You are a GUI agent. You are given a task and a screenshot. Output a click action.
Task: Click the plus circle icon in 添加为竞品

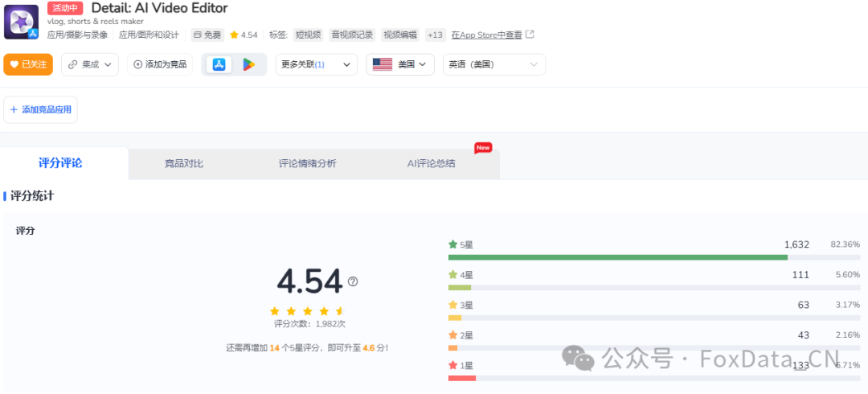[x=138, y=64]
